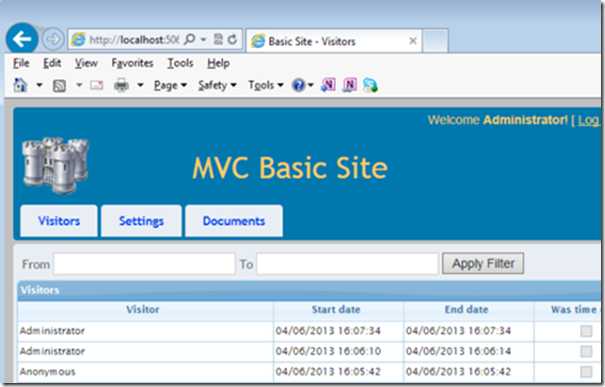This screenshot has width=605, height=387.
Task: Select the Basic Site - Visitors browser tab
Action: [334, 41]
